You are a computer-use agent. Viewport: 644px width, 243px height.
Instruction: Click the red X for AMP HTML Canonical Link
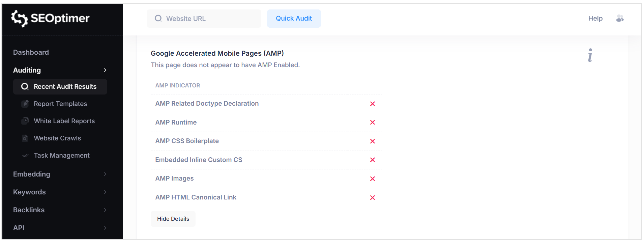click(373, 197)
